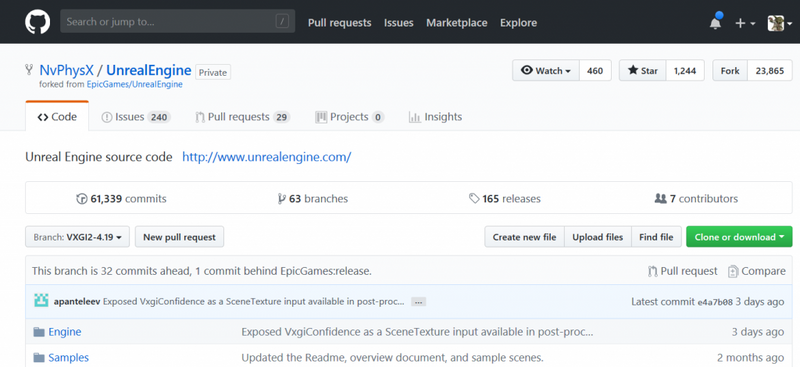This screenshot has width=800, height=367.
Task: Click the apanteleev avatar icon
Action: tap(41, 301)
